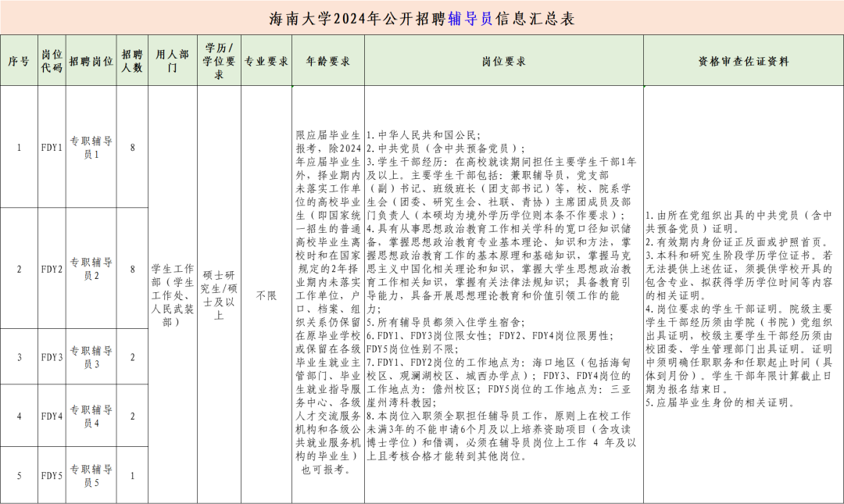
Task: Click recruit count 2 in FDY3 row
Action: [132, 357]
